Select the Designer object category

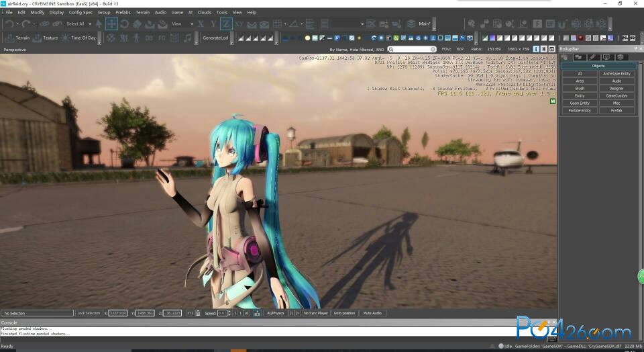coord(616,89)
